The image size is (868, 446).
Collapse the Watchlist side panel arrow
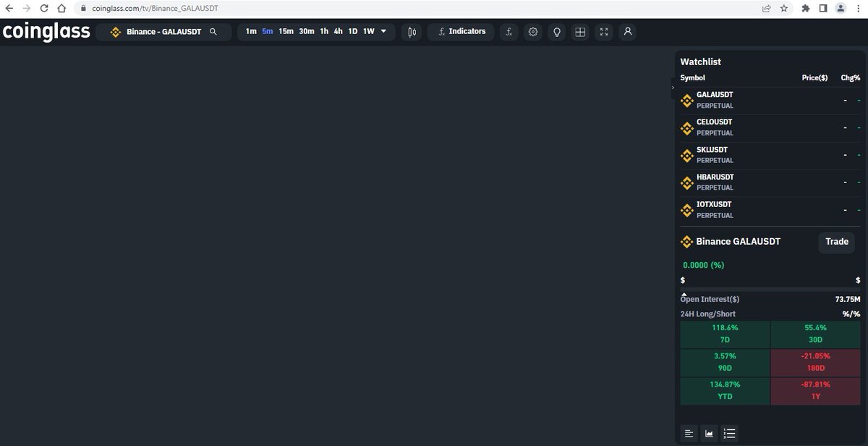(x=673, y=87)
